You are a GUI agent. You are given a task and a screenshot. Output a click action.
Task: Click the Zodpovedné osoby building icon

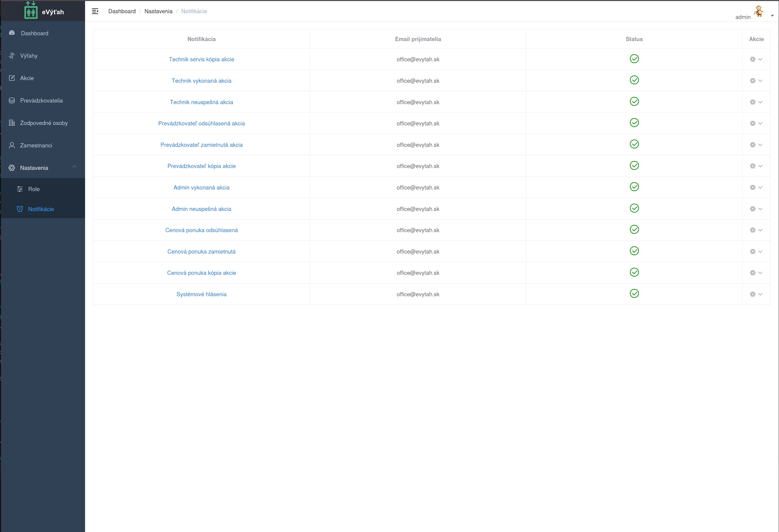[x=12, y=123]
